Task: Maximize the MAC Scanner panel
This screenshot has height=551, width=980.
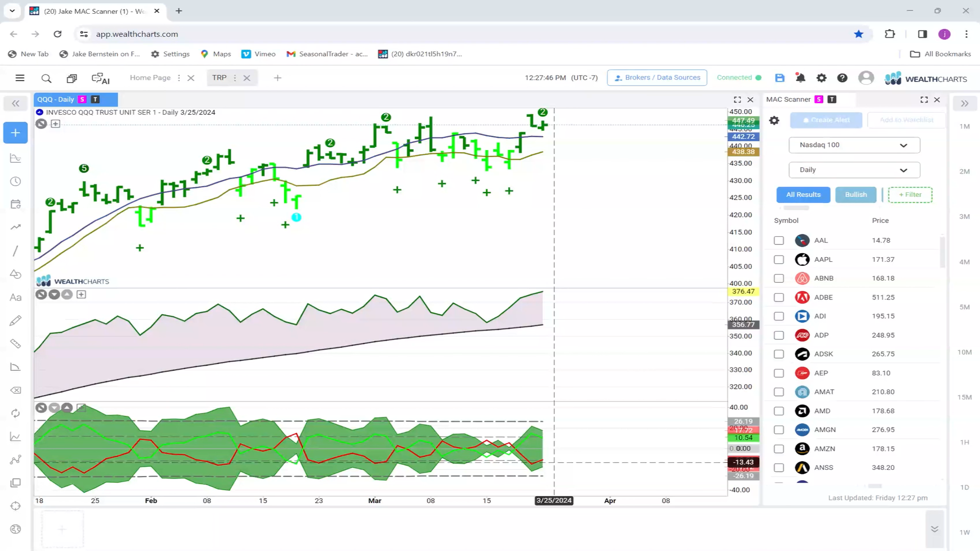Action: (924, 99)
